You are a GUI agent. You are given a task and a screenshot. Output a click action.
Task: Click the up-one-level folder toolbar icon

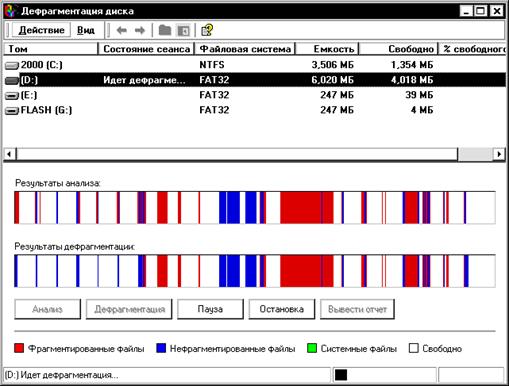164,30
